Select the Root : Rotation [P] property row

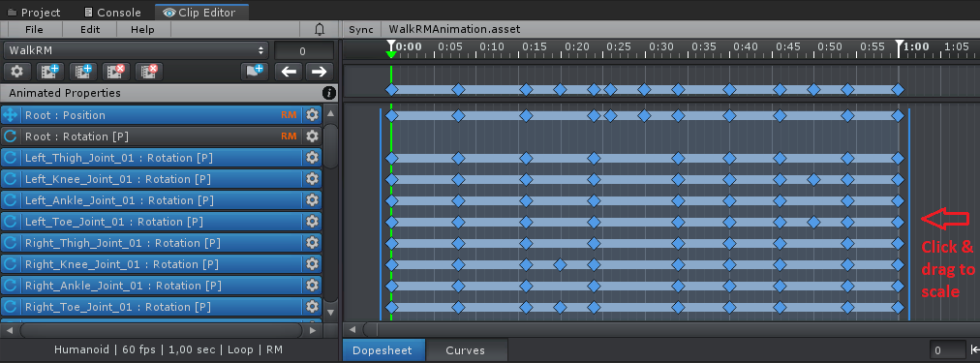click(x=162, y=136)
